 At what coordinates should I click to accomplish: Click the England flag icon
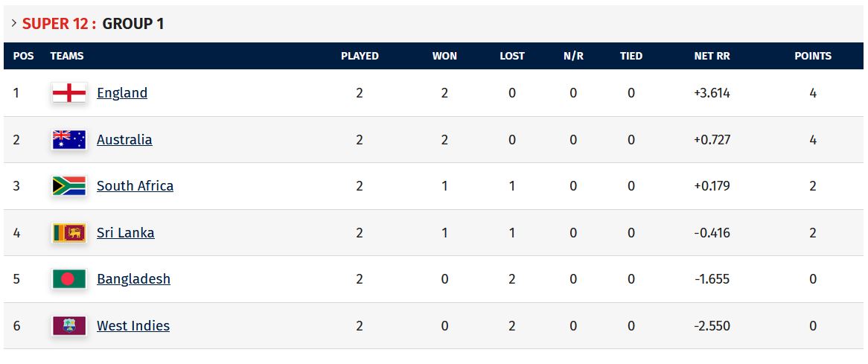[x=69, y=93]
